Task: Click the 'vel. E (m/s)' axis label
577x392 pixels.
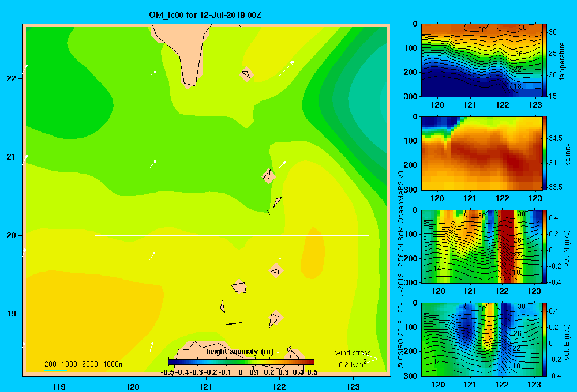Action: 567,341
